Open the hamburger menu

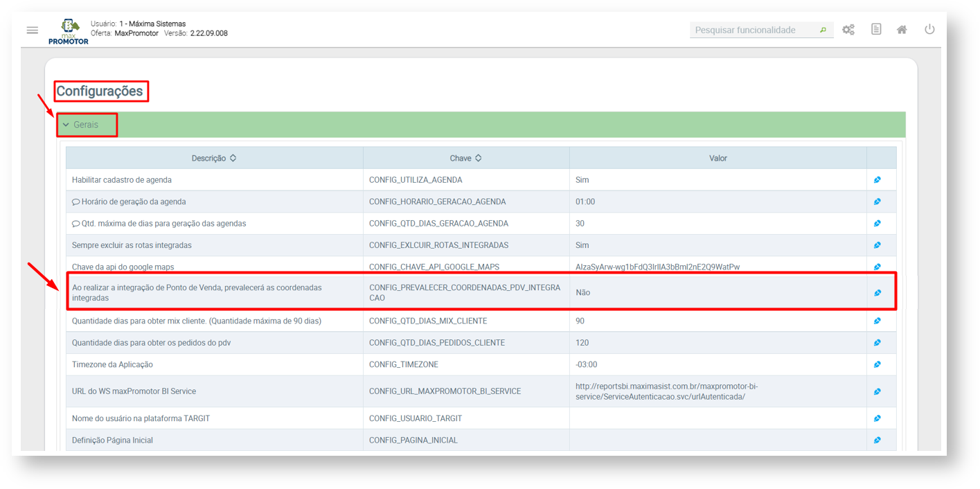(x=33, y=30)
